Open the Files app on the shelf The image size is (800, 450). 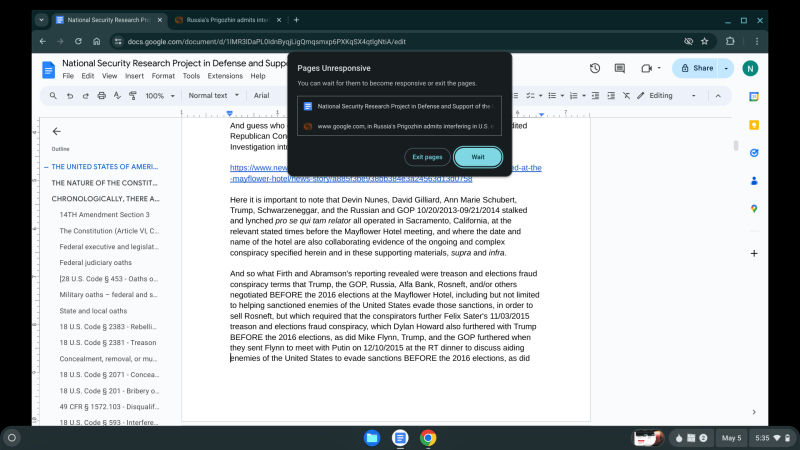372,438
